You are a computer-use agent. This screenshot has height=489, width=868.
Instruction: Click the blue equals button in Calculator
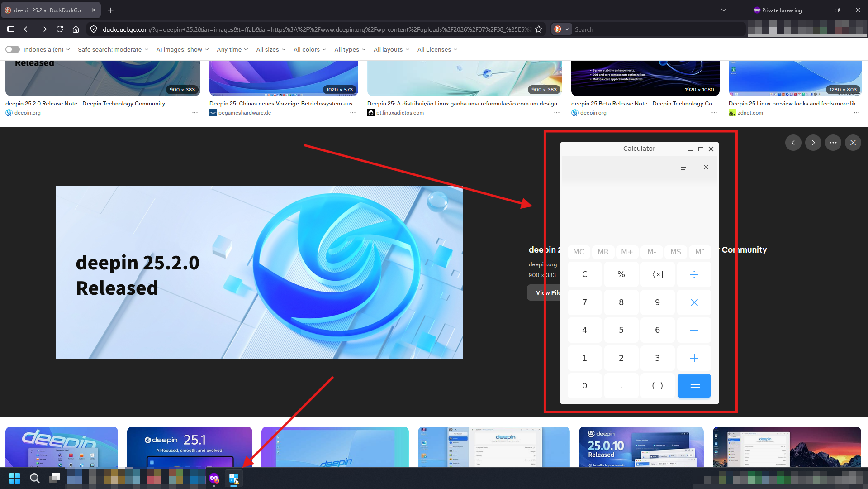click(694, 386)
